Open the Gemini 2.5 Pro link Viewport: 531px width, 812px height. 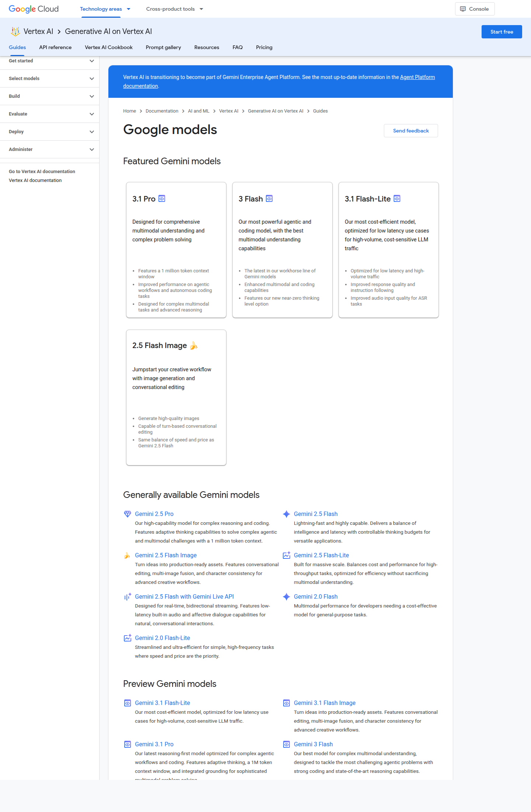click(x=154, y=514)
